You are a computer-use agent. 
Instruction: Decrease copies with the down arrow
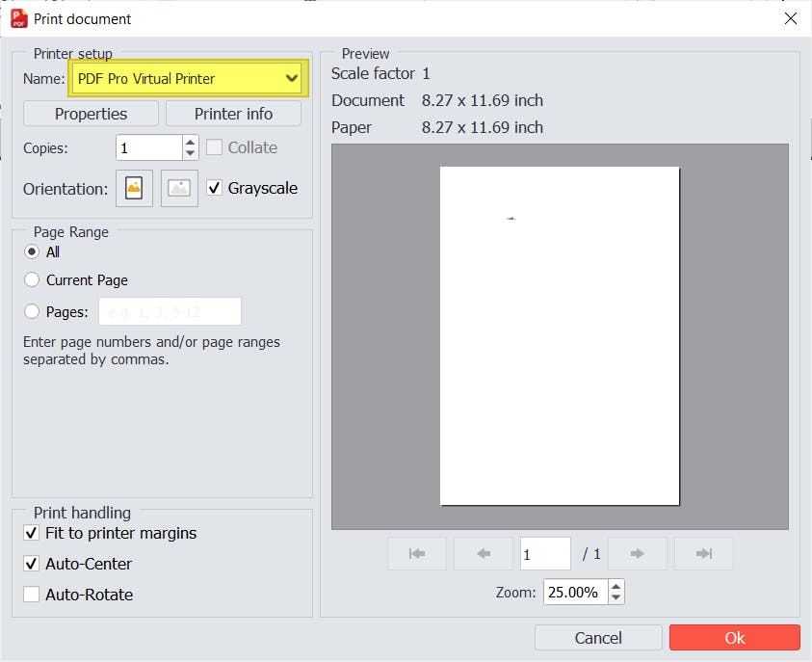coord(190,152)
